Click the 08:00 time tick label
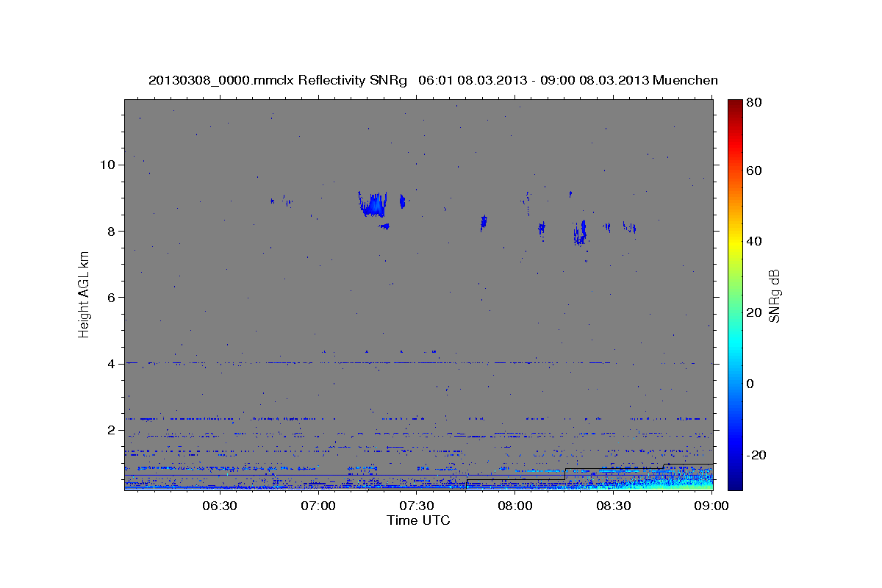The image size is (882, 588). pyautogui.click(x=515, y=506)
